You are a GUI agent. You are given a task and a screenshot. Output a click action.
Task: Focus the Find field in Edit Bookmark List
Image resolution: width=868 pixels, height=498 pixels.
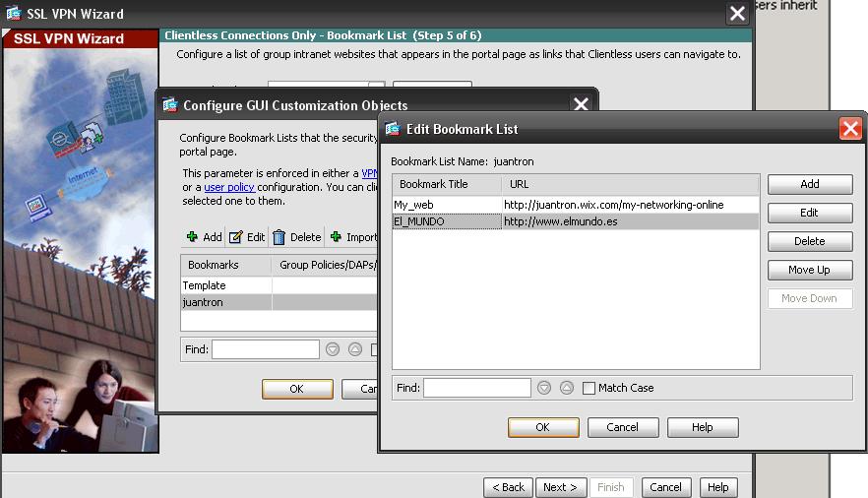click(477, 388)
